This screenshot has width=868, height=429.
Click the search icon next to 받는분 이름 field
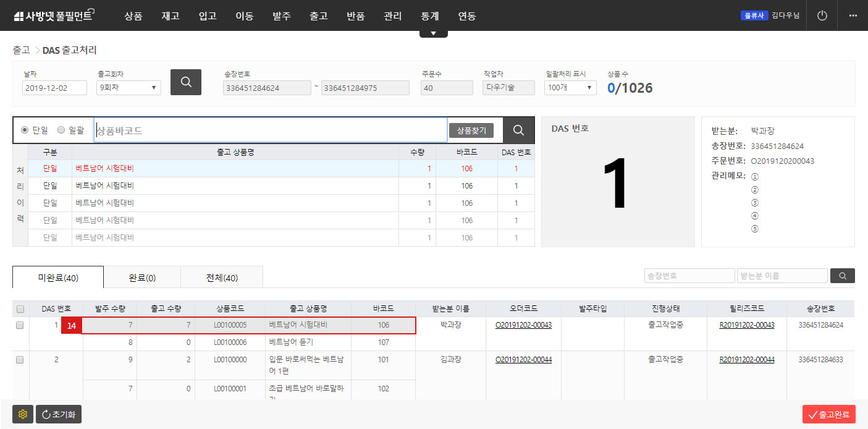(842, 276)
